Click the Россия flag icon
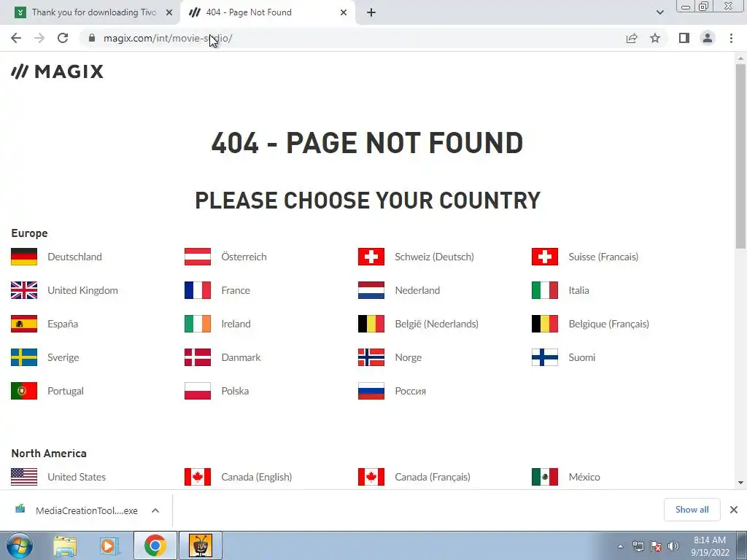Screen dimensions: 747x560 tap(371, 391)
